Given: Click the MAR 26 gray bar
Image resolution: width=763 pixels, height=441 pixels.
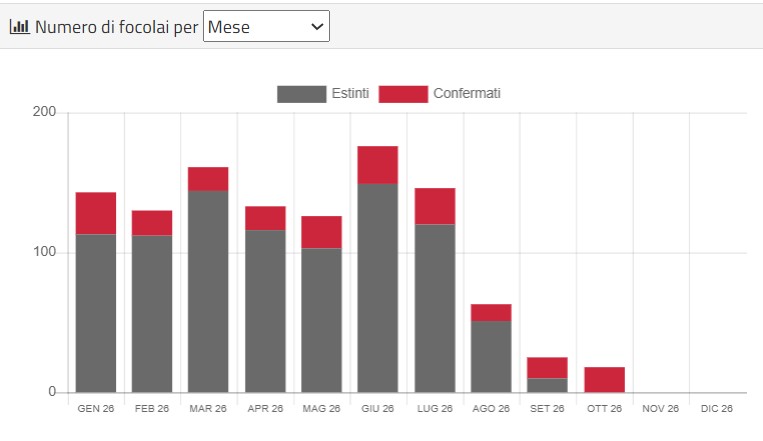Looking at the screenshot, I should 208,292.
